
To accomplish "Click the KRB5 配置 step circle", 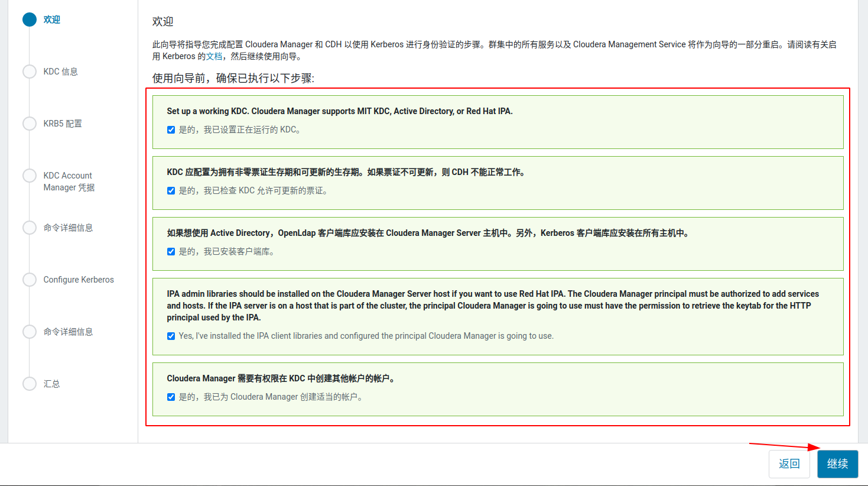I will (30, 124).
